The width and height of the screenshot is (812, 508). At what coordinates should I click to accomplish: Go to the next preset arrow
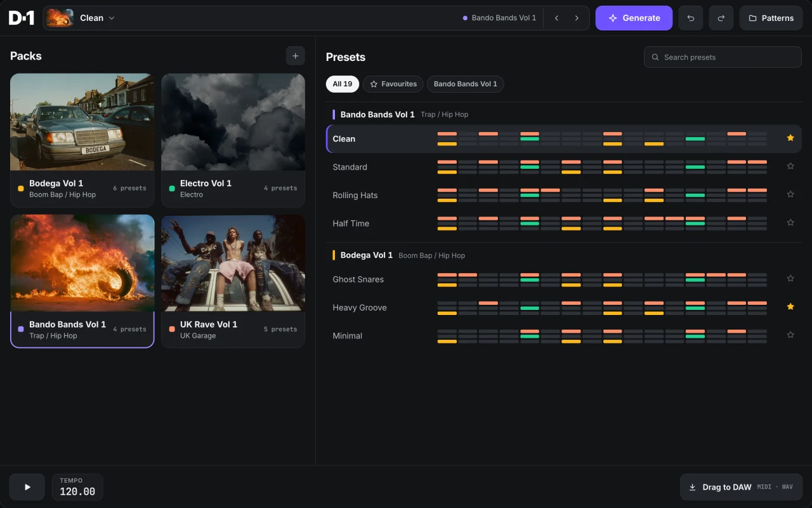click(577, 18)
